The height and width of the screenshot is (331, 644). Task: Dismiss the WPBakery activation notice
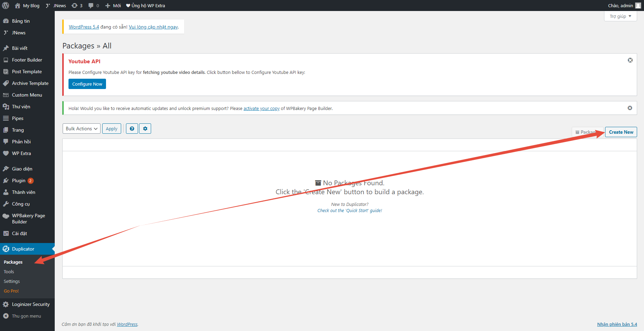point(630,108)
